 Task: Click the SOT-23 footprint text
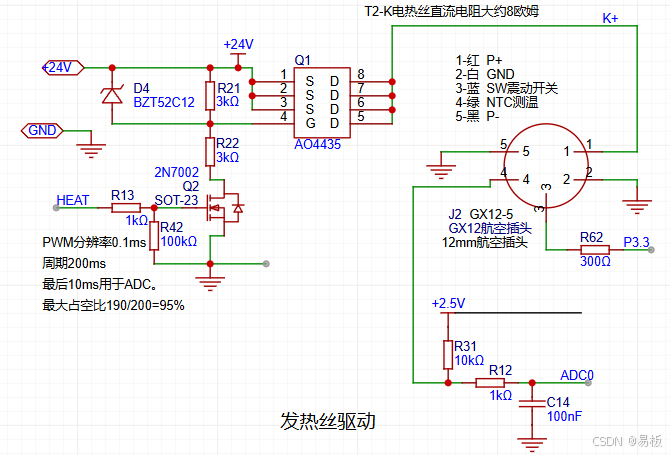click(176, 200)
